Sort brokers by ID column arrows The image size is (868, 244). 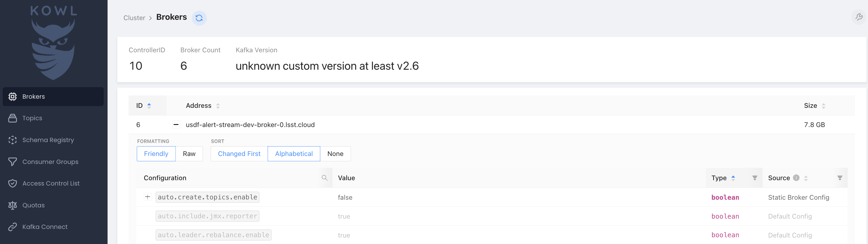149,106
